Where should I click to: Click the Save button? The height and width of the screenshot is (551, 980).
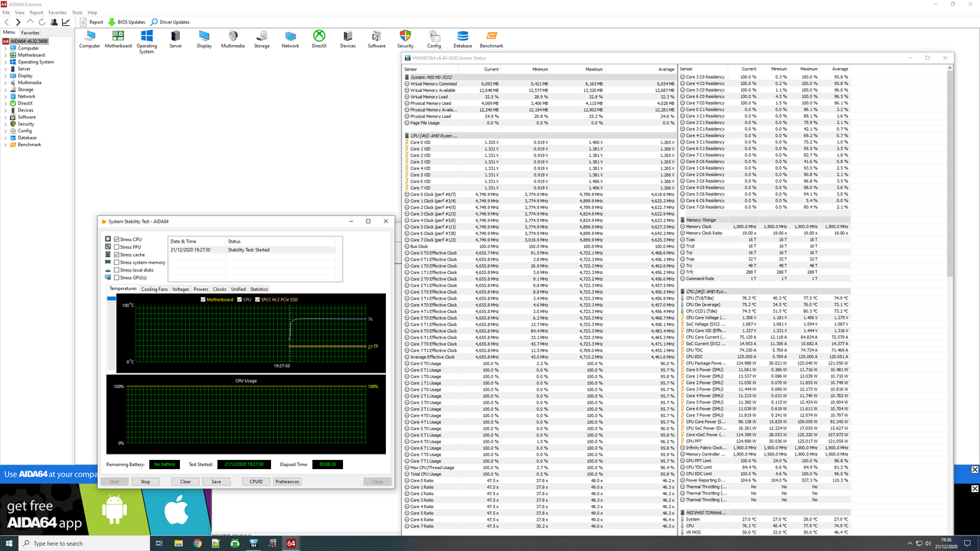click(x=216, y=481)
